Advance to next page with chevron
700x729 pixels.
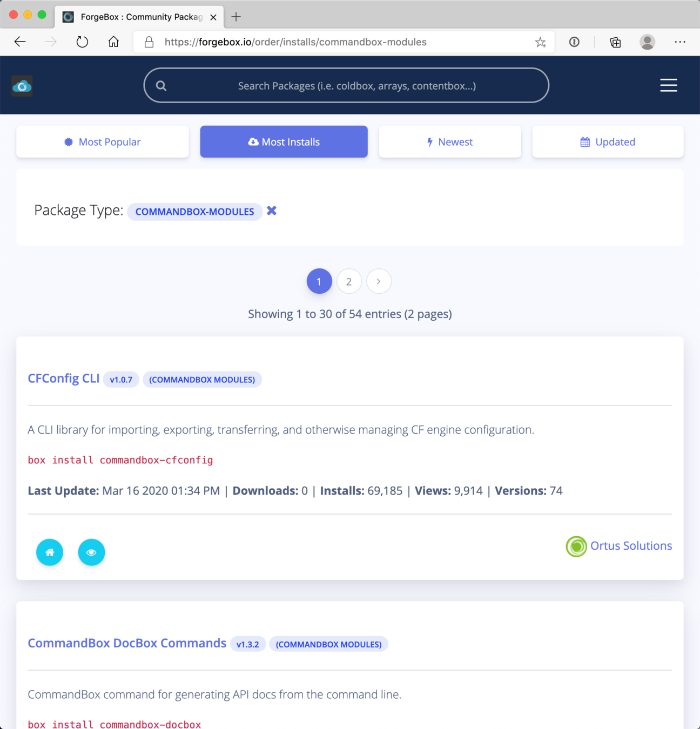(379, 281)
